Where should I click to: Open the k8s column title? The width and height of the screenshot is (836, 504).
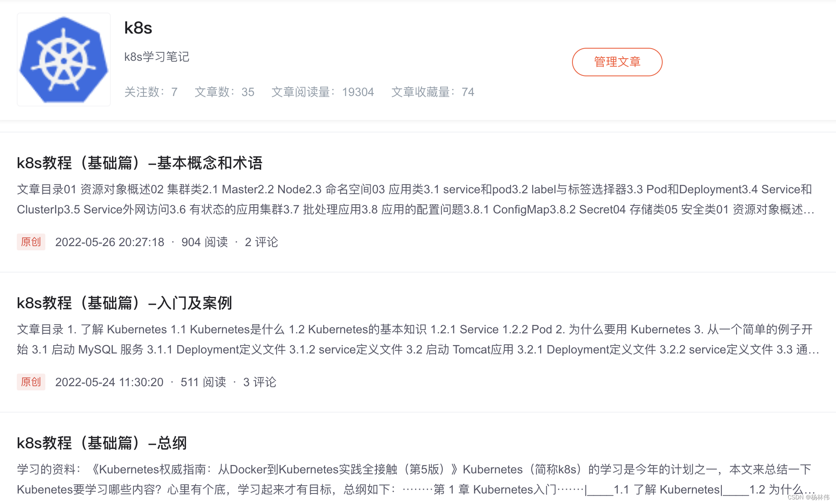coord(138,28)
